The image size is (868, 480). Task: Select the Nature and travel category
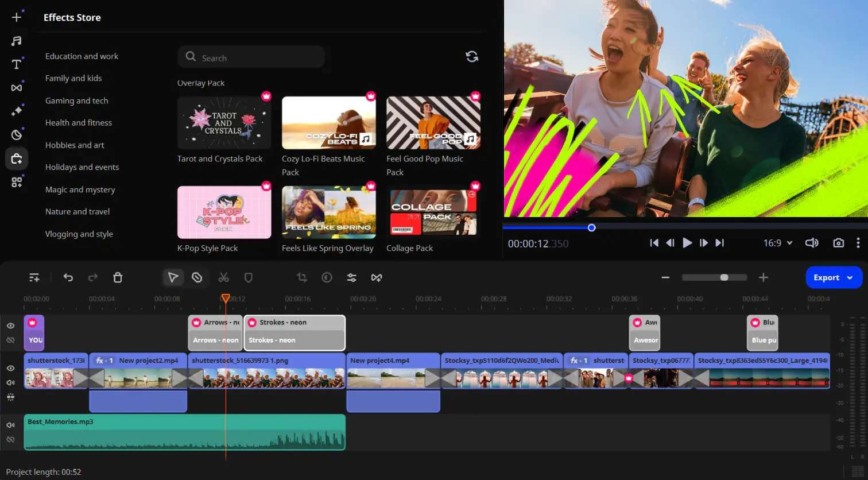[x=77, y=211]
